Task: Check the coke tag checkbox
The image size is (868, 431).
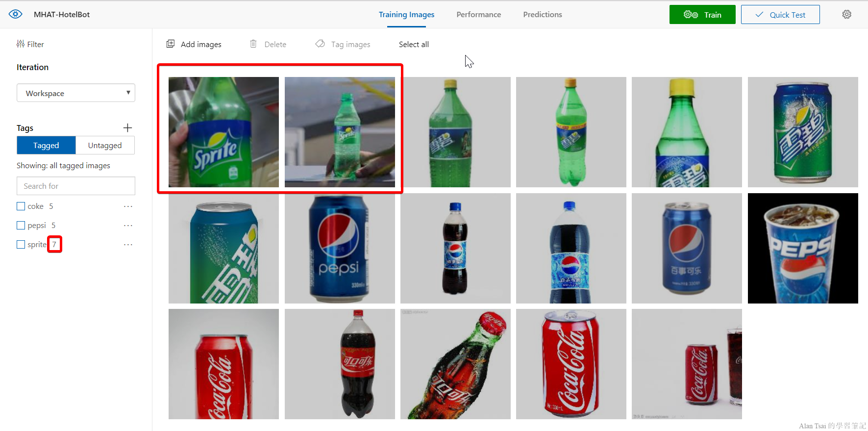Action: click(21, 206)
